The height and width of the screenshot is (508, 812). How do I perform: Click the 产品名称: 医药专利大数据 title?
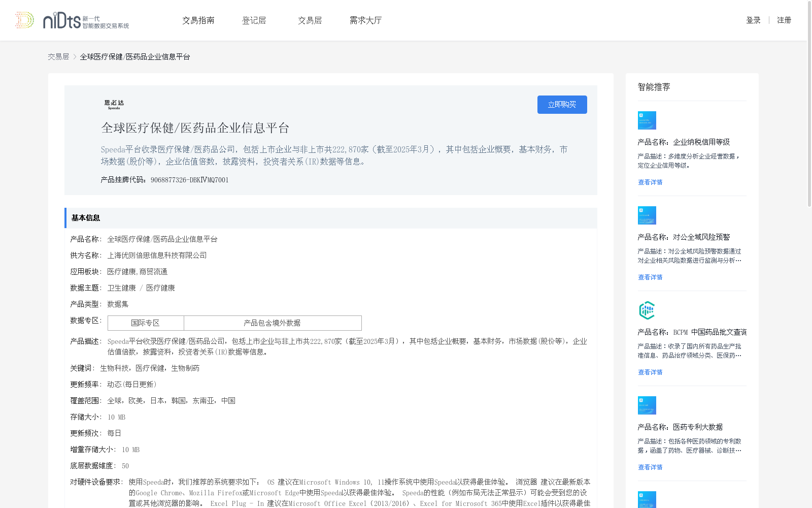[681, 427]
